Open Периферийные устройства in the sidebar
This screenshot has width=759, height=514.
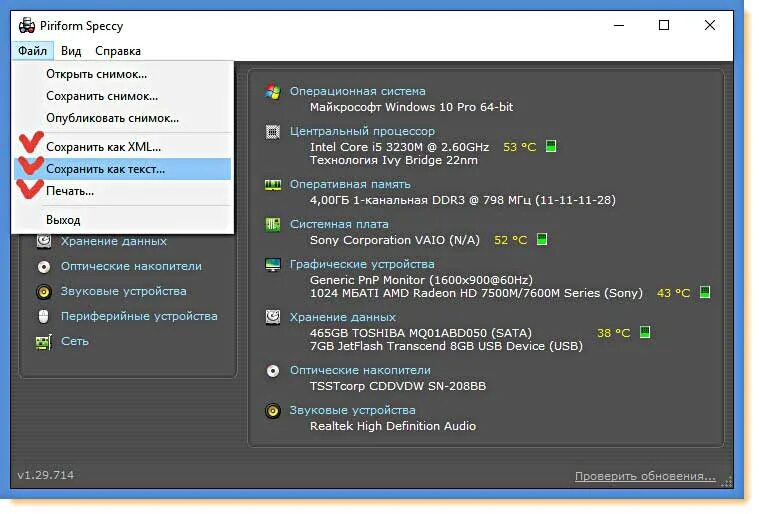pyautogui.click(x=139, y=316)
